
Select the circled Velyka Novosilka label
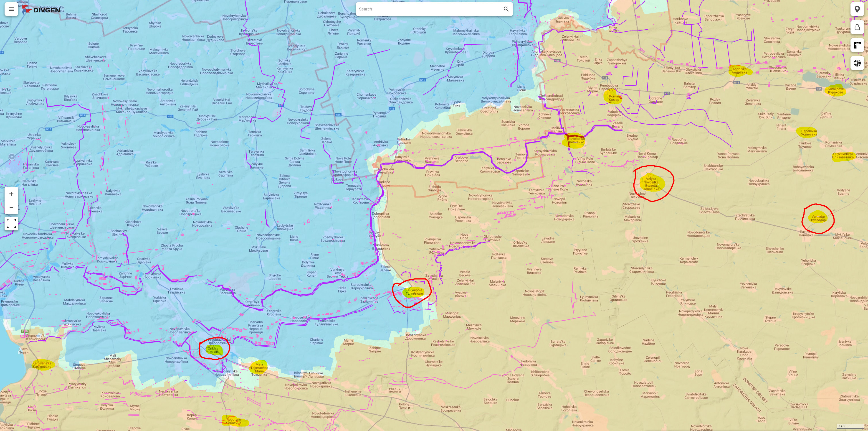651,184
